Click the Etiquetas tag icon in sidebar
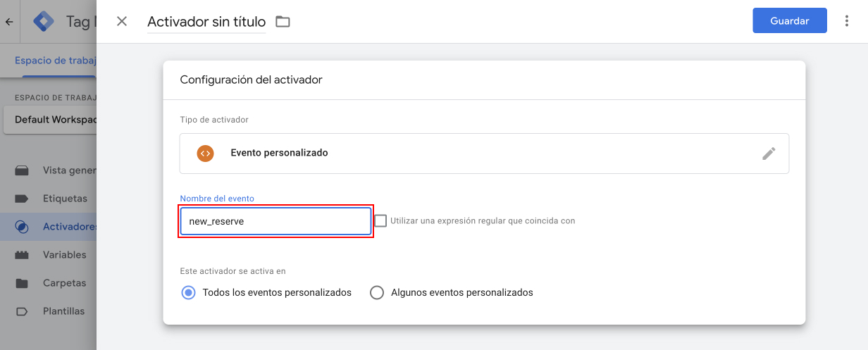 click(22, 199)
